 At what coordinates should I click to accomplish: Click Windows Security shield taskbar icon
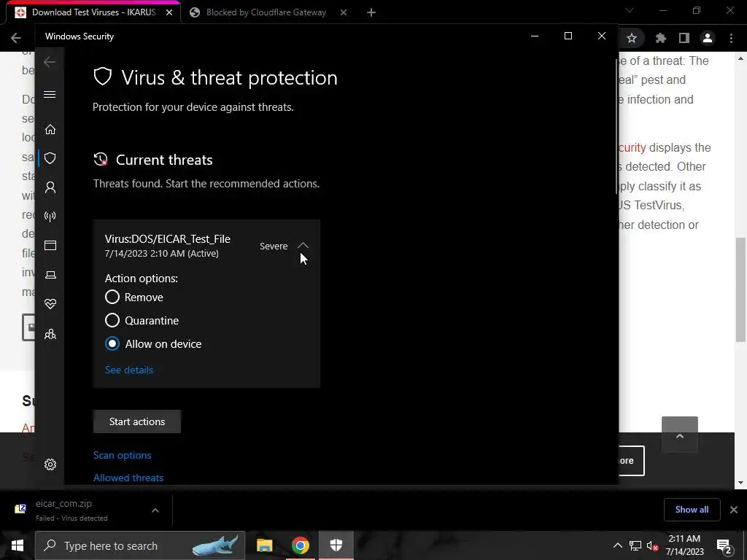[x=336, y=545]
